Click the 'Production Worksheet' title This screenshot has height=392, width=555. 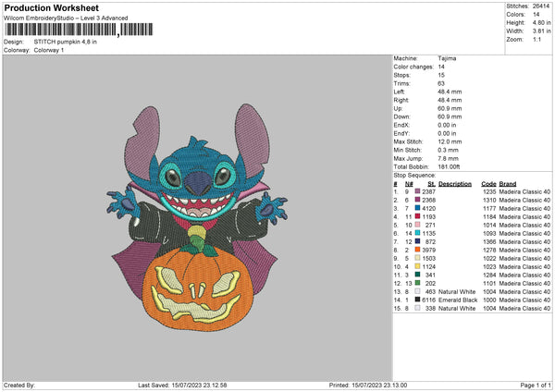point(51,7)
